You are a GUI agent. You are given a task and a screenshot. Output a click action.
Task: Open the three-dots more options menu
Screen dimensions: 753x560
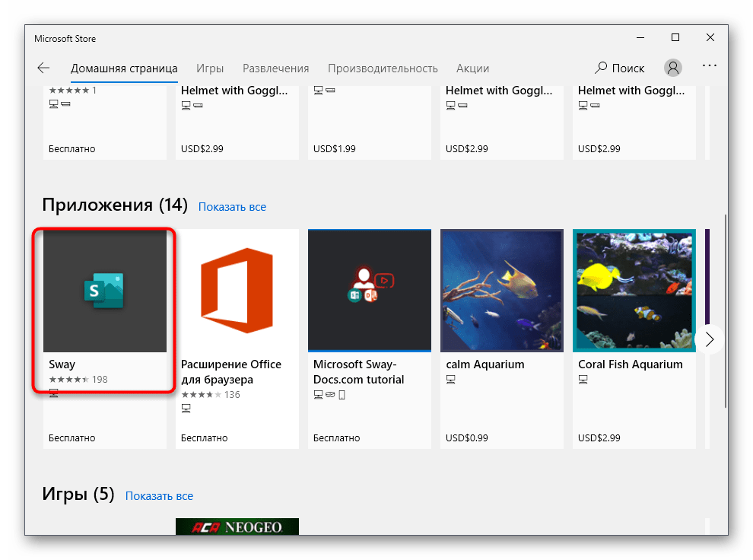point(709,67)
